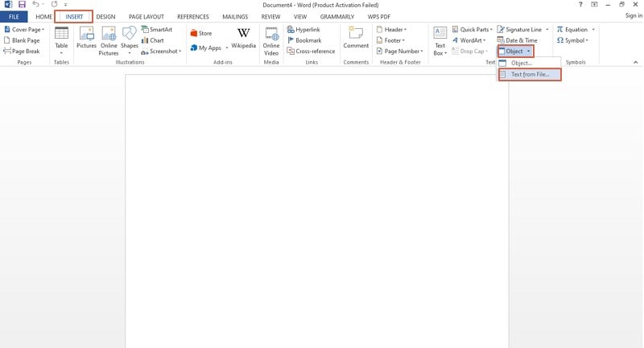This screenshot has height=348, width=644.
Task: Click the Hyperlink button
Action: (x=303, y=30)
